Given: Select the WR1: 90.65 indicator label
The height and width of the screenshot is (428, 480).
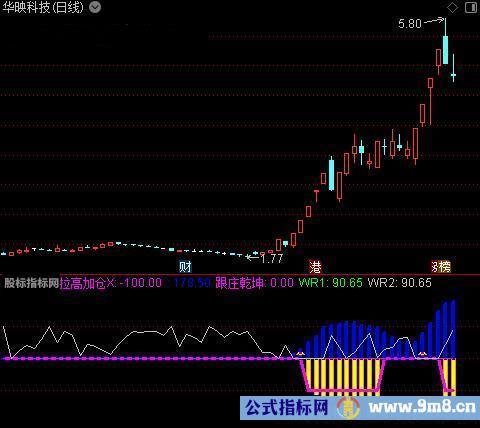Looking at the screenshot, I should pos(331,283).
